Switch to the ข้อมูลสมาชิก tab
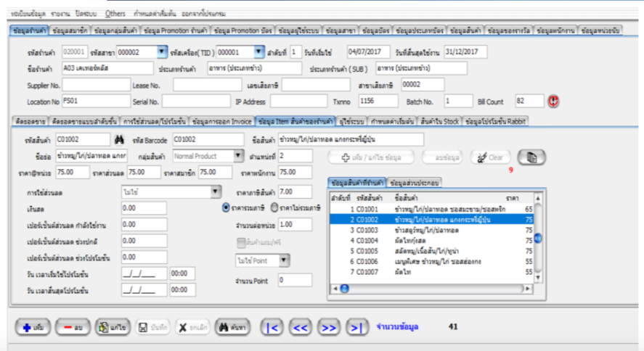Screen dimensions: 644x351 70,30
